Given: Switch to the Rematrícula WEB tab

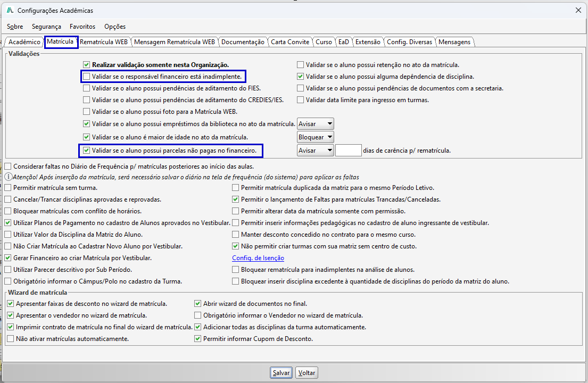Looking at the screenshot, I should tap(104, 42).
